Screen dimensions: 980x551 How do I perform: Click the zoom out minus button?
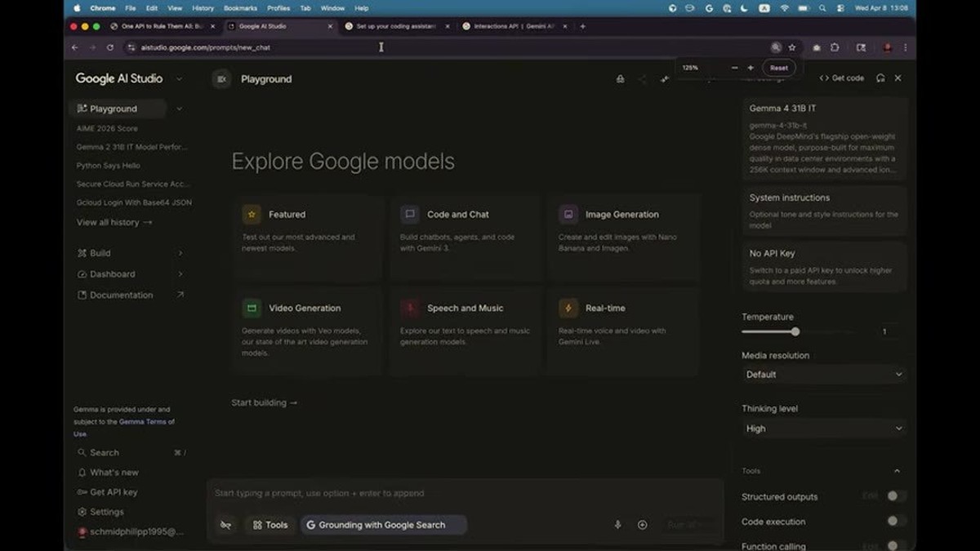coord(735,68)
